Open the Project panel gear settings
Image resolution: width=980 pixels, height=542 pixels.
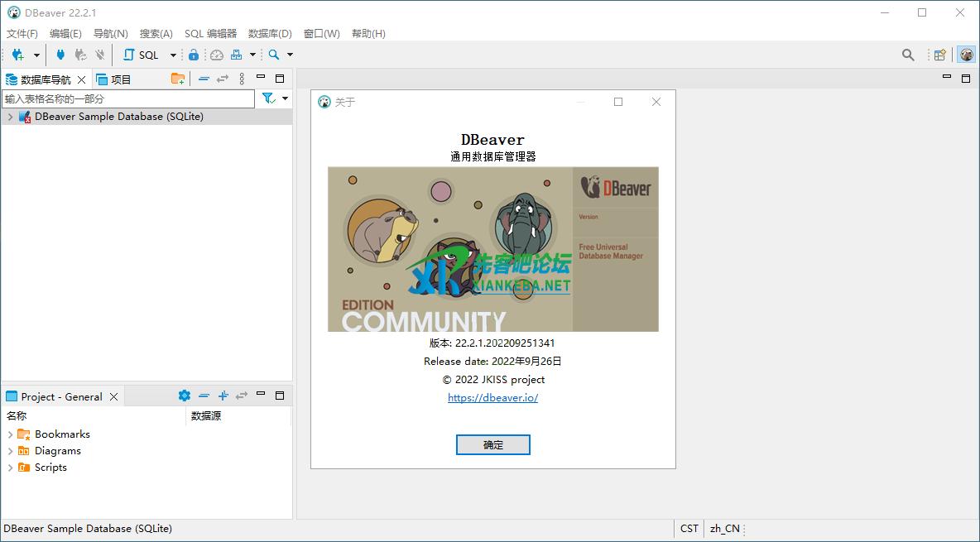[185, 396]
